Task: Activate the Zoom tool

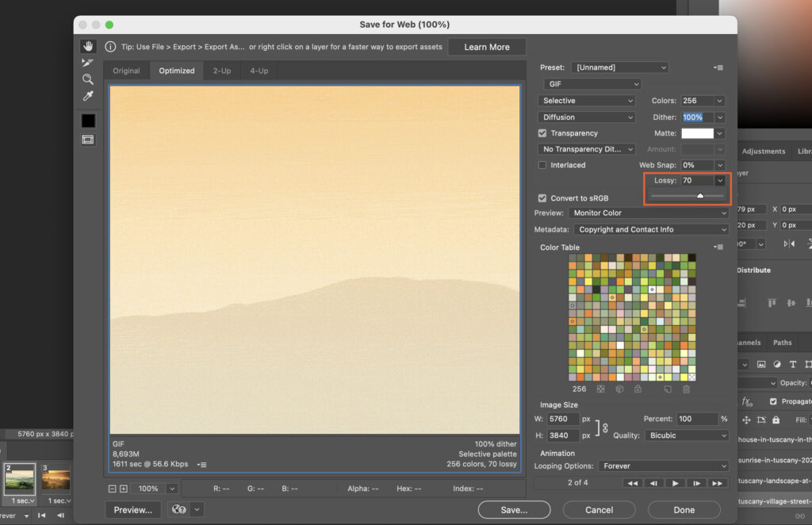Action: pos(88,79)
